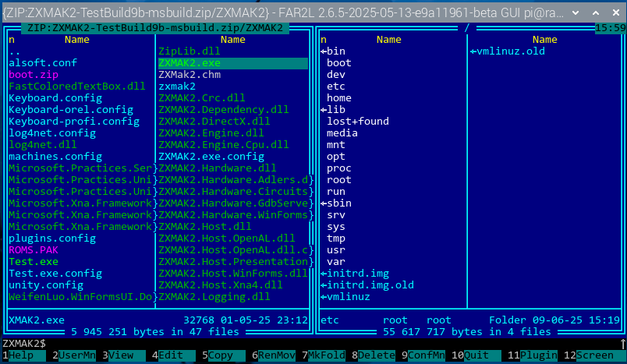Select alsoft.conf in the left panel
This screenshot has height=364, width=627.
click(43, 63)
